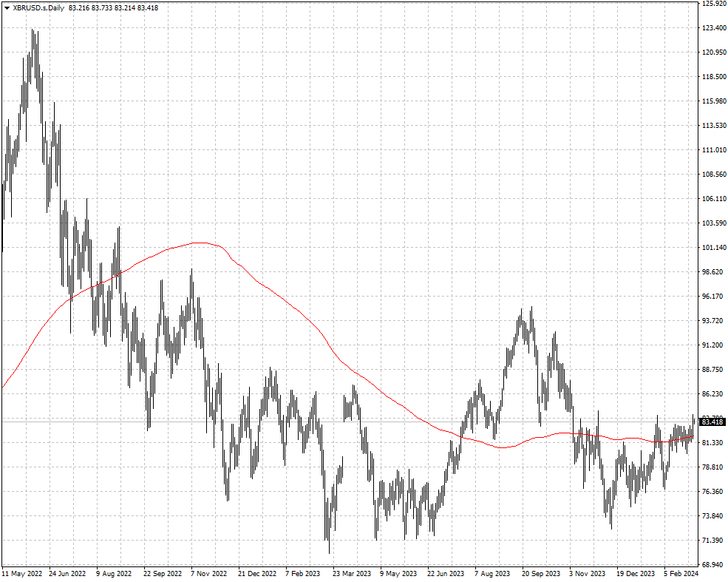Image resolution: width=728 pixels, height=582 pixels.
Task: Select the 113.530 price scale label
Action: (714, 126)
